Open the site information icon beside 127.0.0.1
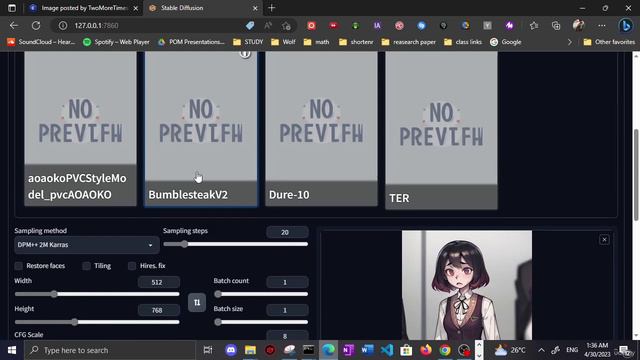The width and height of the screenshot is (640, 360). coord(62,25)
